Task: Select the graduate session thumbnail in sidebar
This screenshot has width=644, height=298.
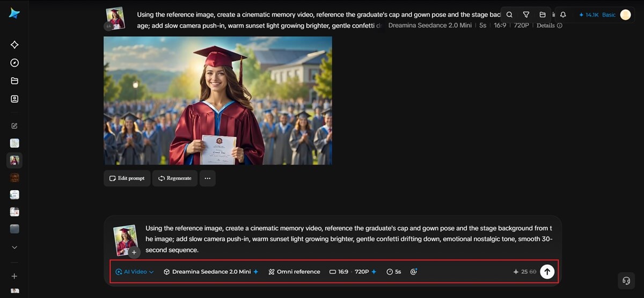Action: point(14,160)
